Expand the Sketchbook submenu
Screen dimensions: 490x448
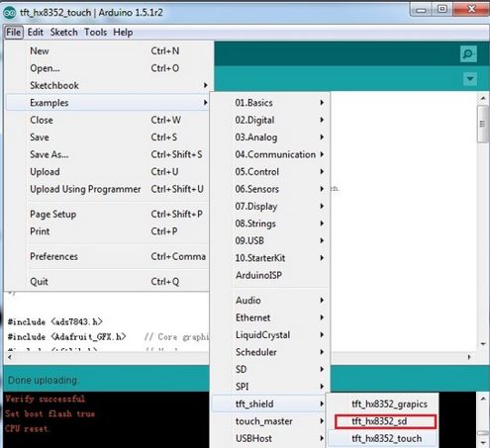108,85
